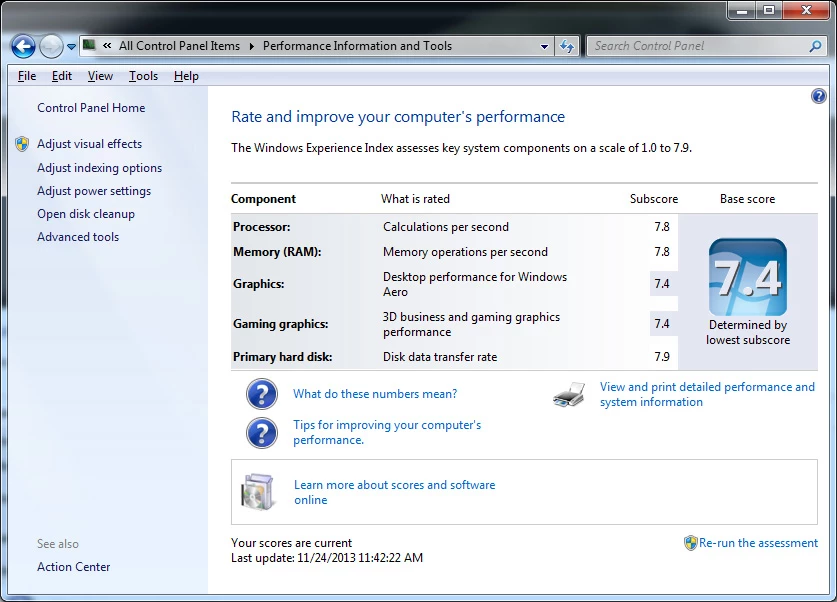This screenshot has width=837, height=602.
Task: Select the Graphics: row label
Action: [258, 284]
